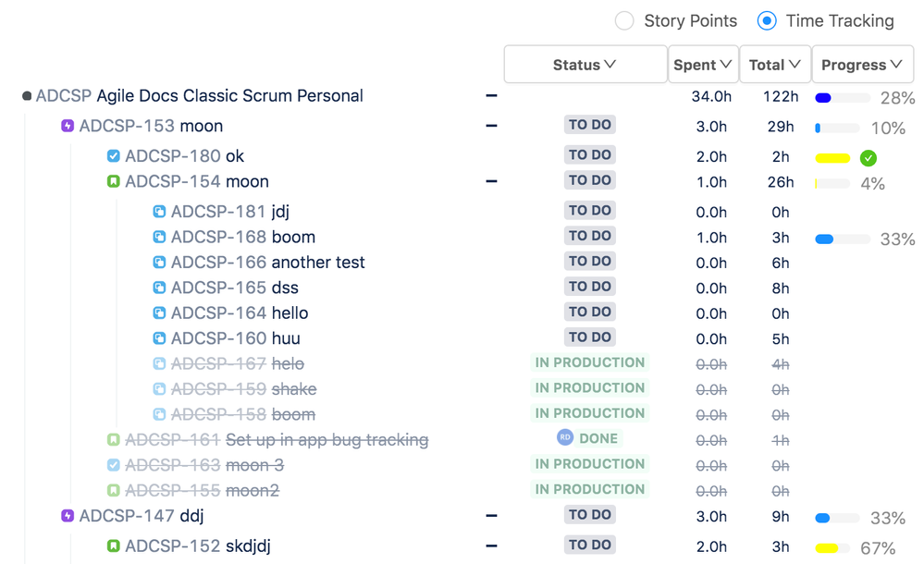Viewport: 924px width, 564px height.
Task: Select the subtask icon of ADCSP-168 boom
Action: pos(157,237)
